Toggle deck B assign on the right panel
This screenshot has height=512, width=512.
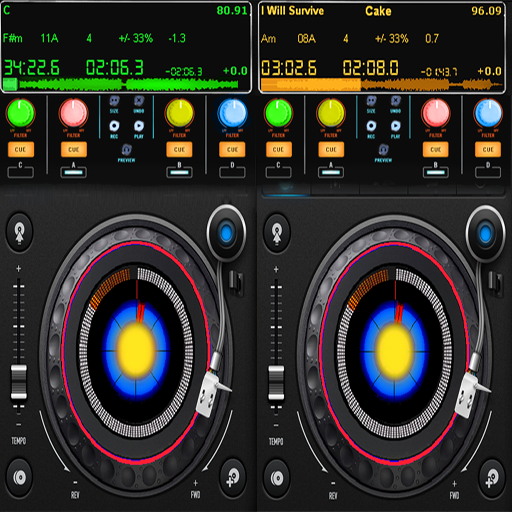pos(436,173)
